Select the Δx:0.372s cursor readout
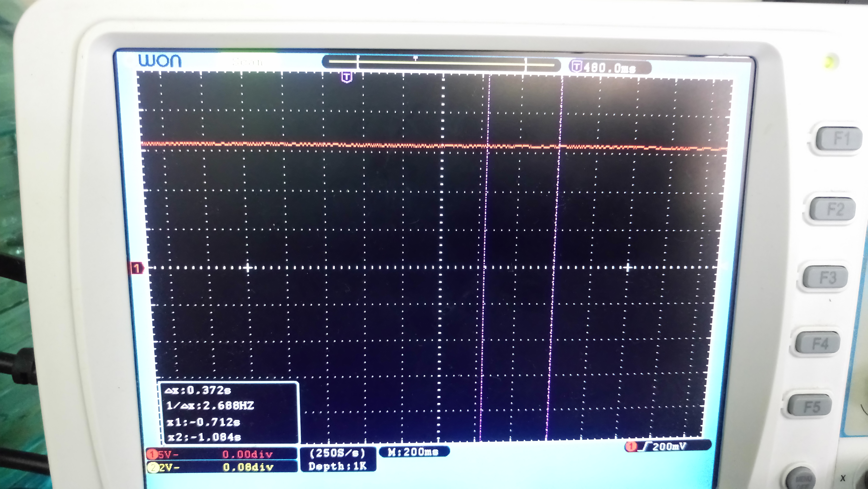This screenshot has height=489, width=868. coord(198,391)
